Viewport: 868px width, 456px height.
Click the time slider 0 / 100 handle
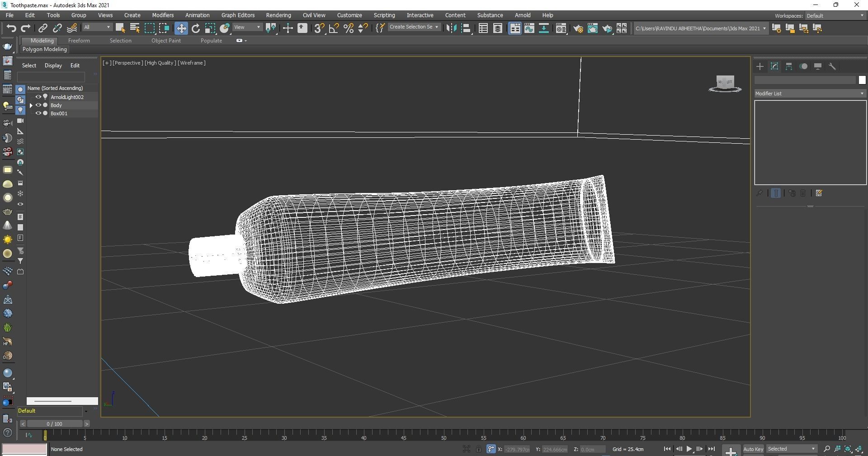point(54,424)
